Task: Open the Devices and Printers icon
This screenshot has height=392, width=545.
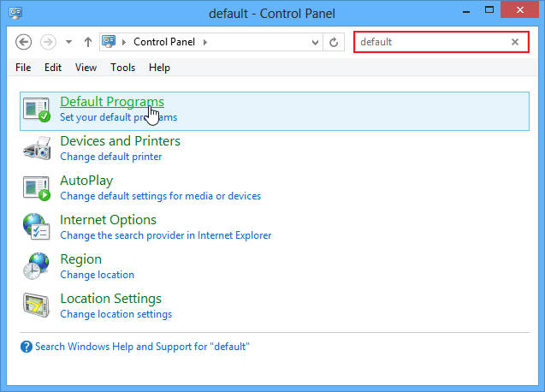Action: 37,148
